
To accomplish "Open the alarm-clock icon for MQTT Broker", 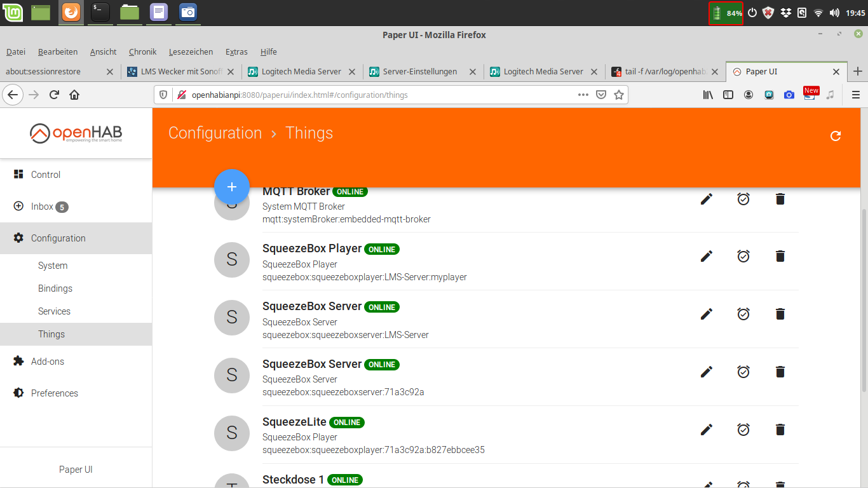I will click(x=743, y=199).
